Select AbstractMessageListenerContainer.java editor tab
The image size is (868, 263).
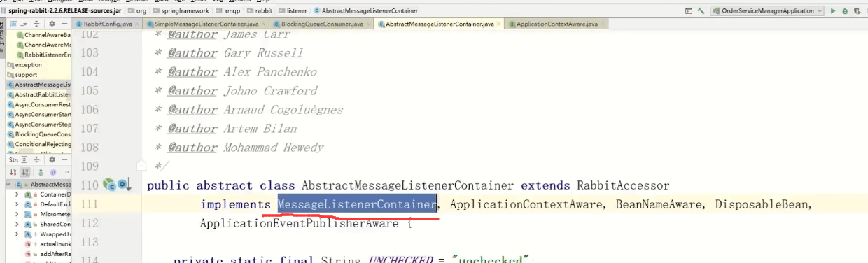440,24
